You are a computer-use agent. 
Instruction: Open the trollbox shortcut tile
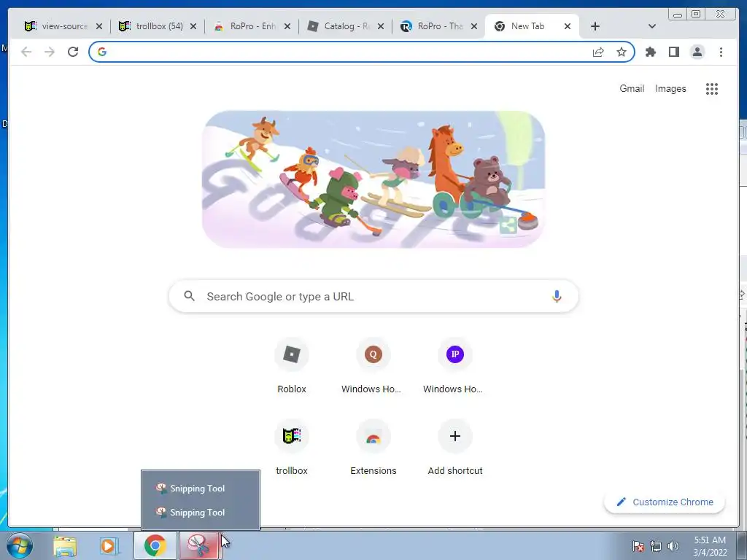pos(292,448)
